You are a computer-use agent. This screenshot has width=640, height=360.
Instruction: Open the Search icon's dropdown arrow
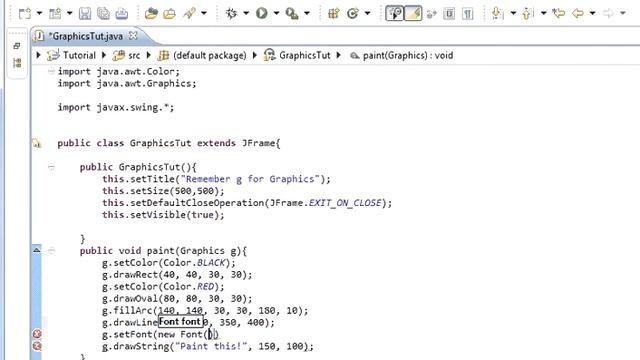pos(204,13)
